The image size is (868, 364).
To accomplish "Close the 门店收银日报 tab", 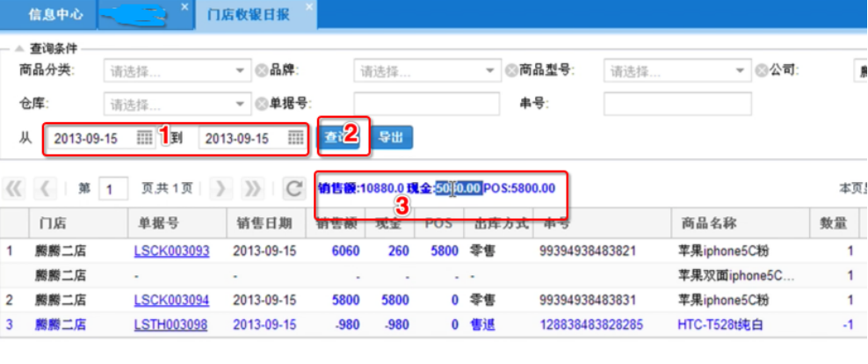I will (x=309, y=7).
